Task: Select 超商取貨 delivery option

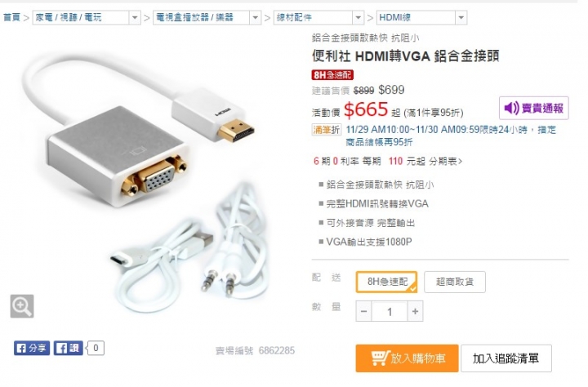Action: (455, 282)
